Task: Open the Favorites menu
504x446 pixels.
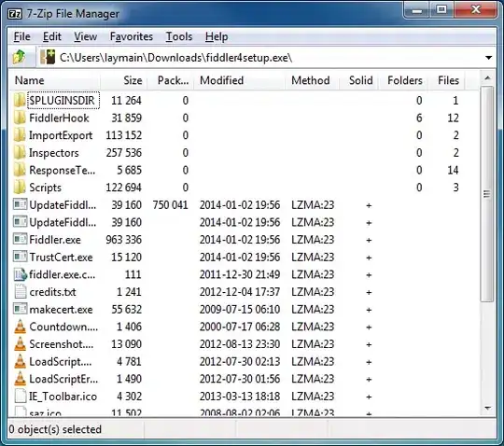Action: pyautogui.click(x=132, y=36)
